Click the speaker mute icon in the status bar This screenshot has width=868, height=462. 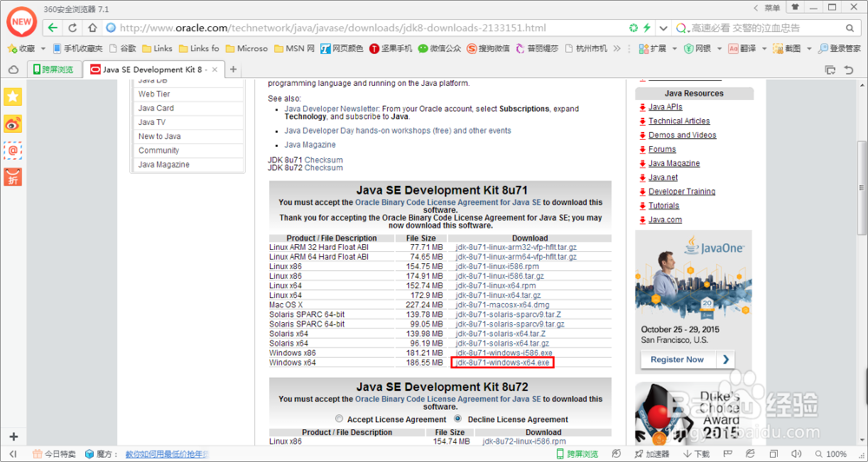coord(796,453)
